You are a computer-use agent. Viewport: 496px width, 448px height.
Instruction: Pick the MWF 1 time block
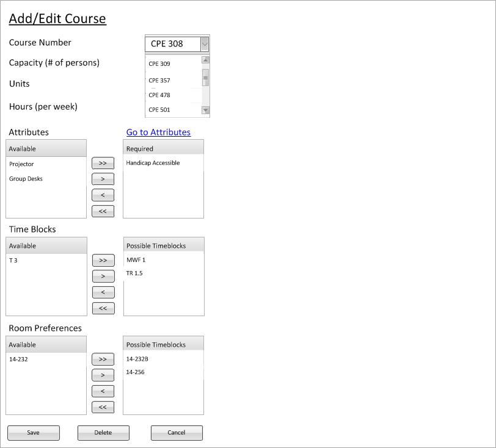tap(136, 260)
